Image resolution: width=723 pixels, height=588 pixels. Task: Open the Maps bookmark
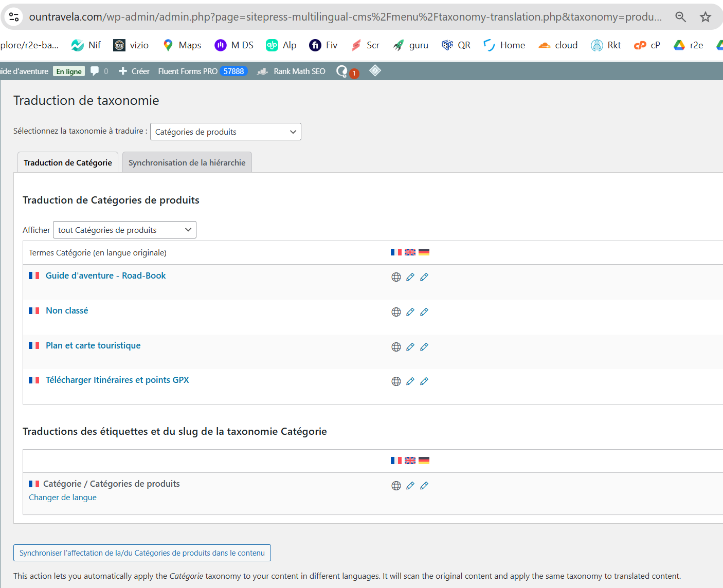182,45
